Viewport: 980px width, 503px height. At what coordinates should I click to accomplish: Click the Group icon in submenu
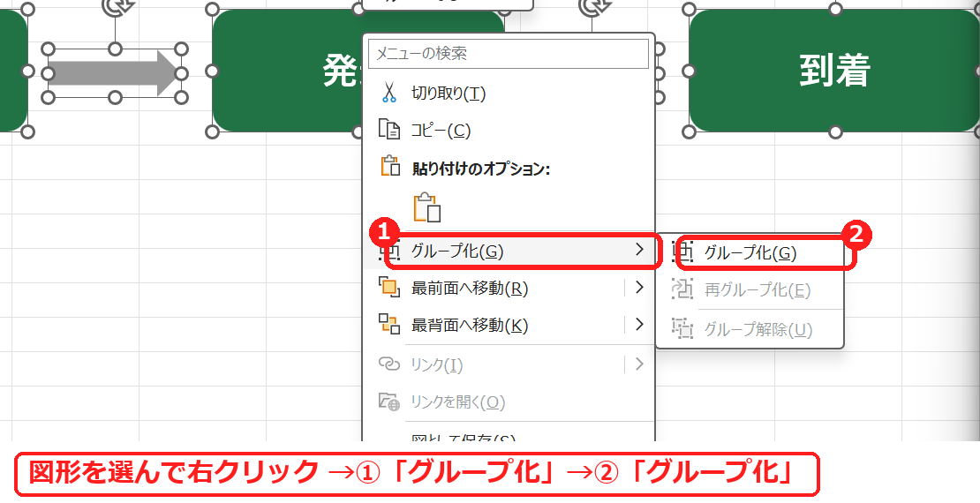pos(682,251)
